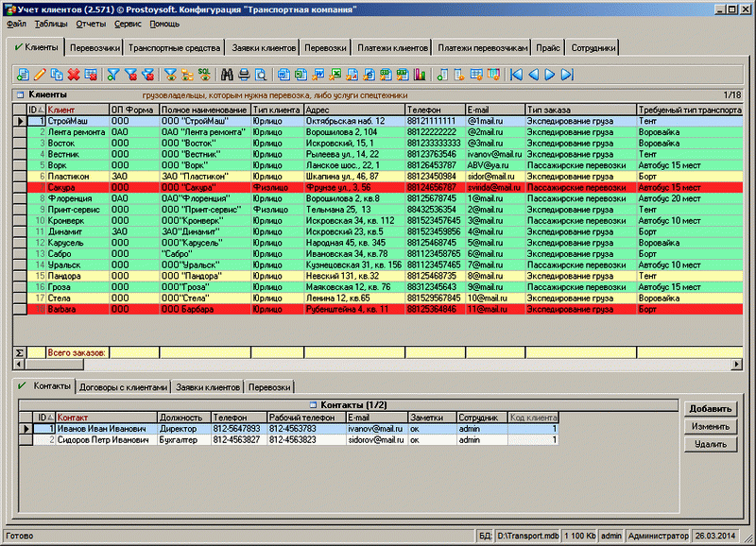Screen dimensions: 756x546
Task: Open the SQL query tool icon
Action: (204, 74)
